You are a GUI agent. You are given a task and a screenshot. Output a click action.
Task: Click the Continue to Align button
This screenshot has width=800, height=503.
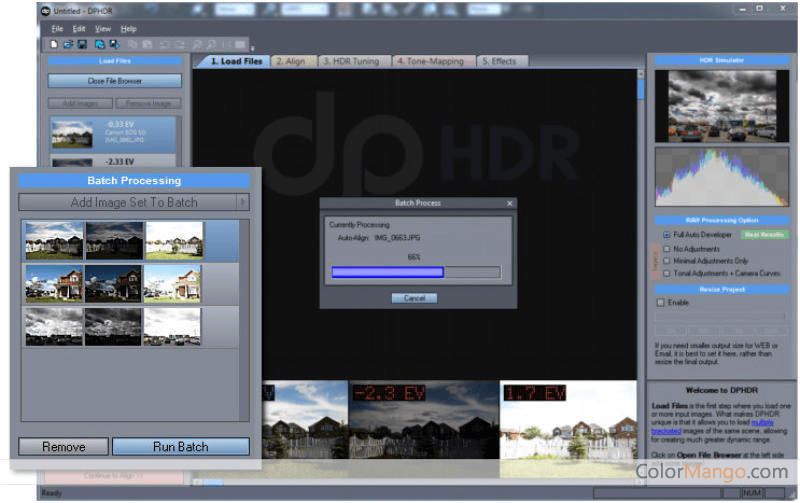(114, 476)
